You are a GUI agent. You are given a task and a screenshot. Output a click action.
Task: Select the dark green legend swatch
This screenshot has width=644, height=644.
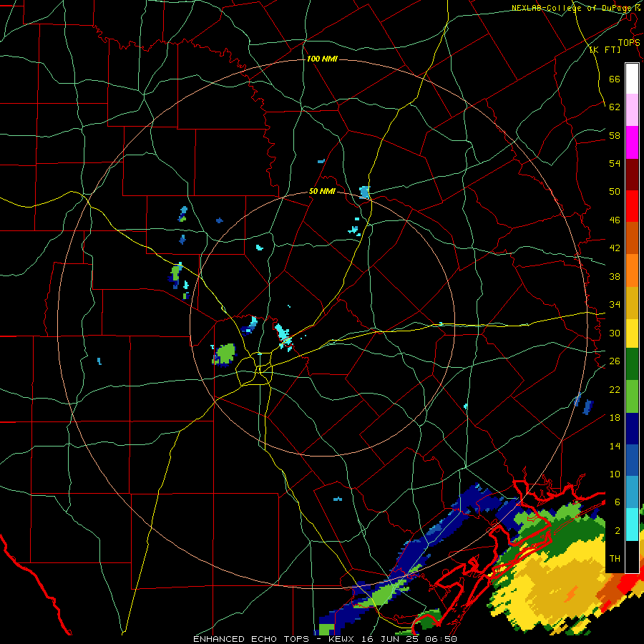pyautogui.click(x=632, y=364)
